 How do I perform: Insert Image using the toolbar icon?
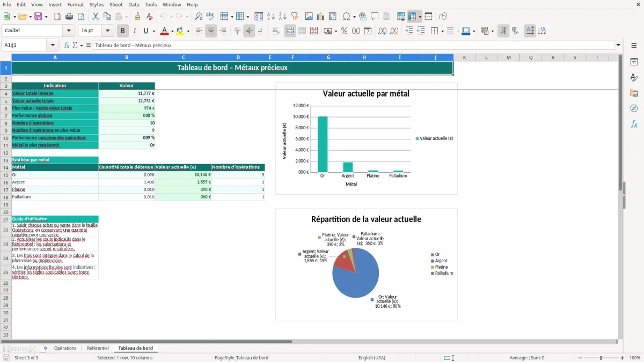[x=309, y=17]
